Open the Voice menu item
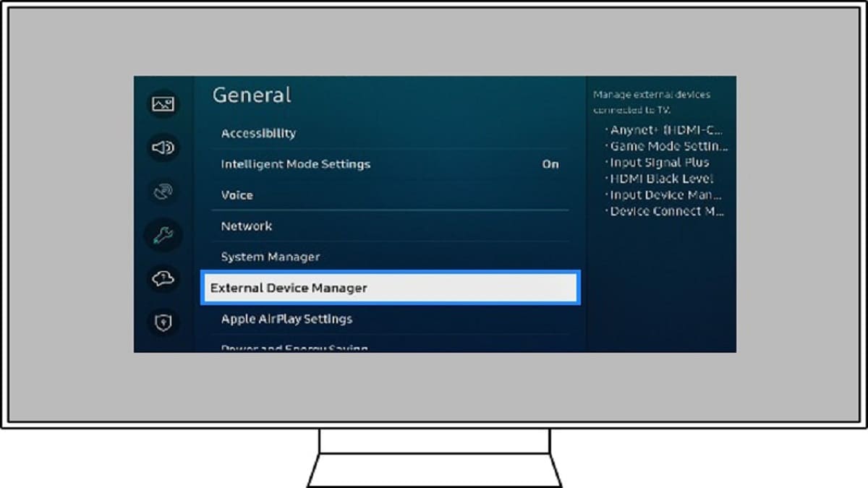 coord(237,195)
